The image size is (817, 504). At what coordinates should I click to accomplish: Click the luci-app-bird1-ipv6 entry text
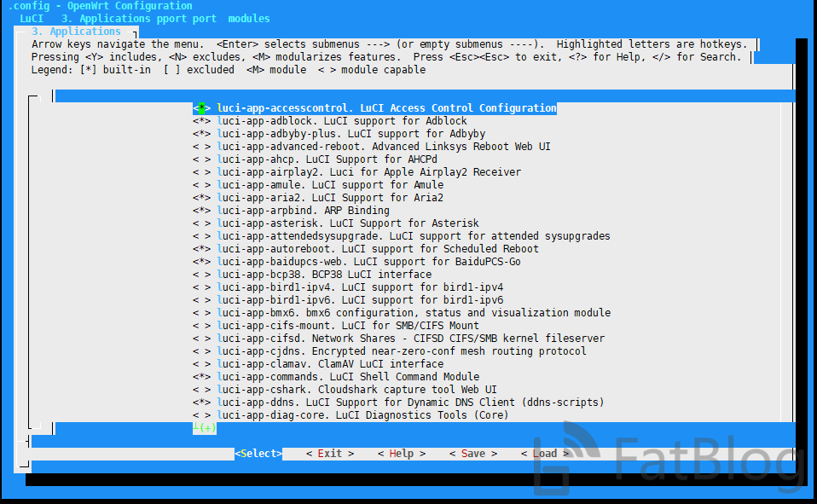pos(360,299)
